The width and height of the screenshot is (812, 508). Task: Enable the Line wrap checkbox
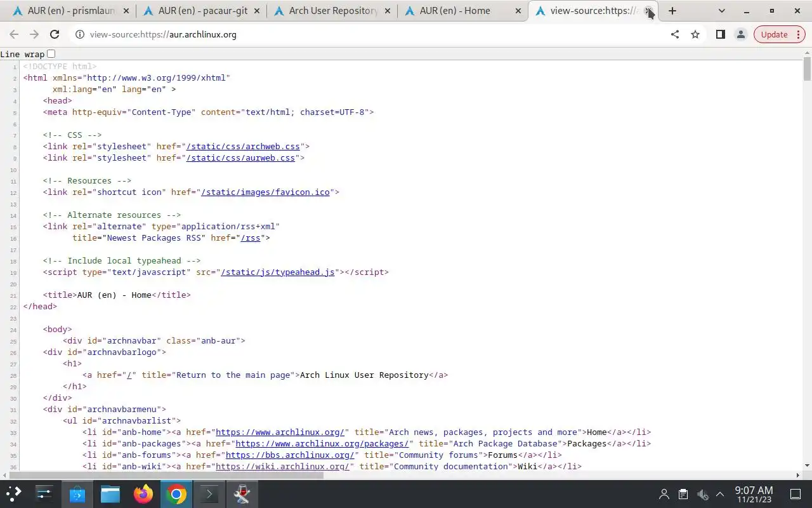pos(51,54)
